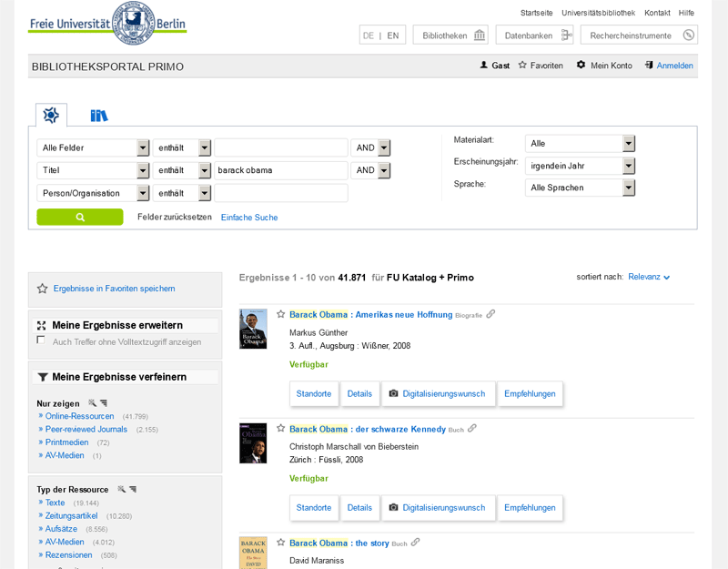The height and width of the screenshot is (569, 728).
Task: Open Details for 'der schwarze Kennedy'
Action: pyautogui.click(x=359, y=508)
